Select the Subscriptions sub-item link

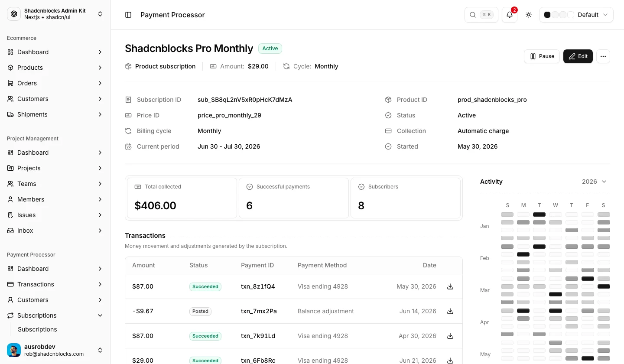coord(37,329)
